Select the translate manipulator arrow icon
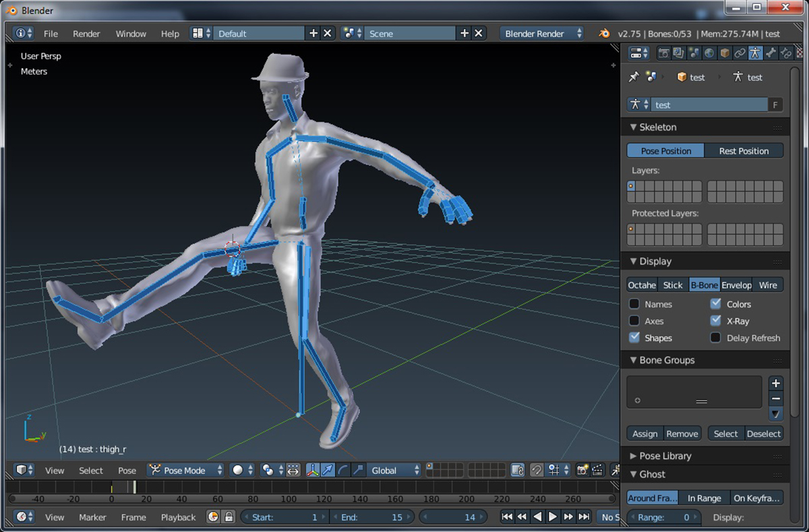Screen dimensions: 809x532 tap(328, 471)
